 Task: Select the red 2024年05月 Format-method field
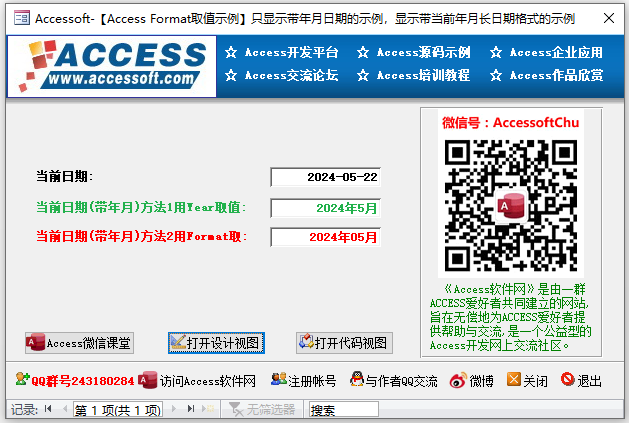tap(325, 237)
